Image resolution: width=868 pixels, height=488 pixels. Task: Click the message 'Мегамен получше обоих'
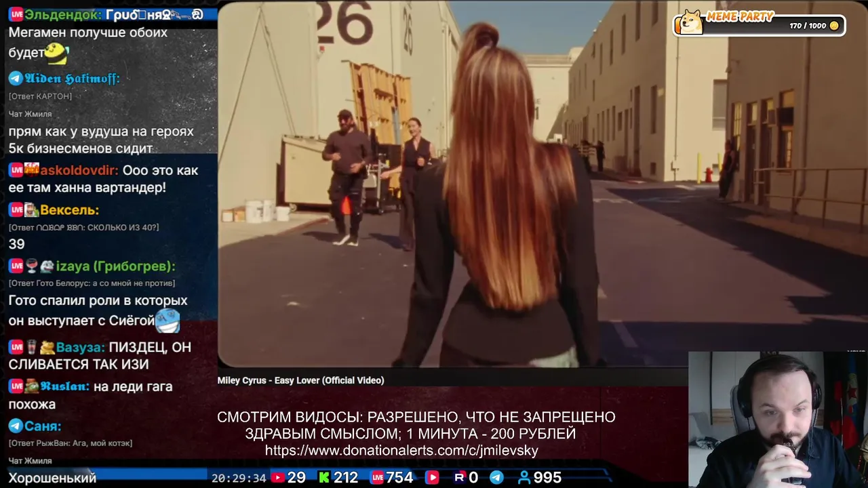[x=88, y=33]
